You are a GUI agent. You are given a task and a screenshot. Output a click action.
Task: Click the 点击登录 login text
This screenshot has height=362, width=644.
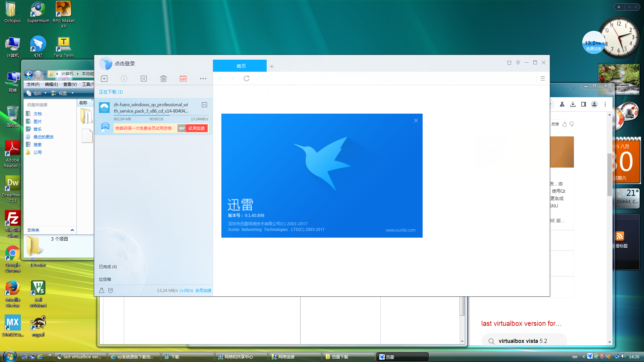pyautogui.click(x=125, y=63)
